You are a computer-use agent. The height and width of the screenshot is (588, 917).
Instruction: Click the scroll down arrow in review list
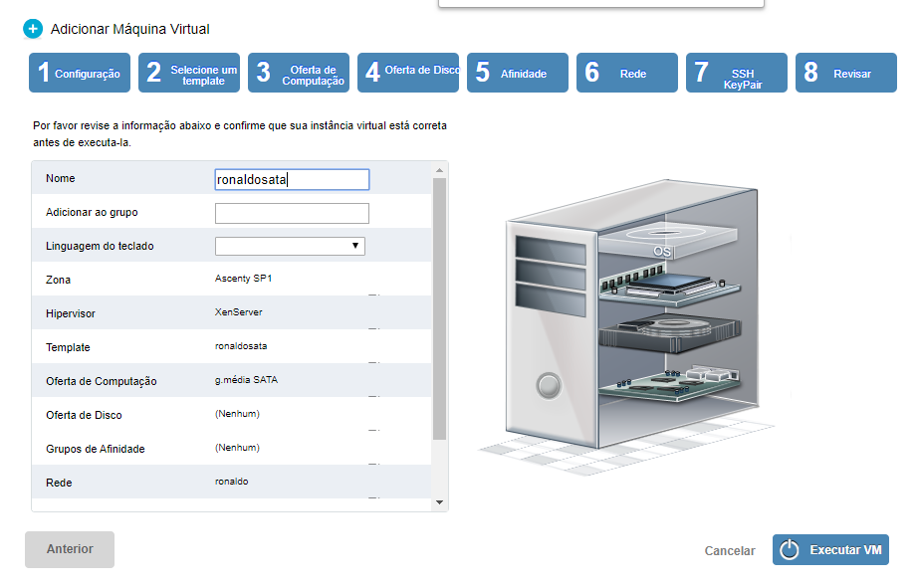click(x=440, y=502)
